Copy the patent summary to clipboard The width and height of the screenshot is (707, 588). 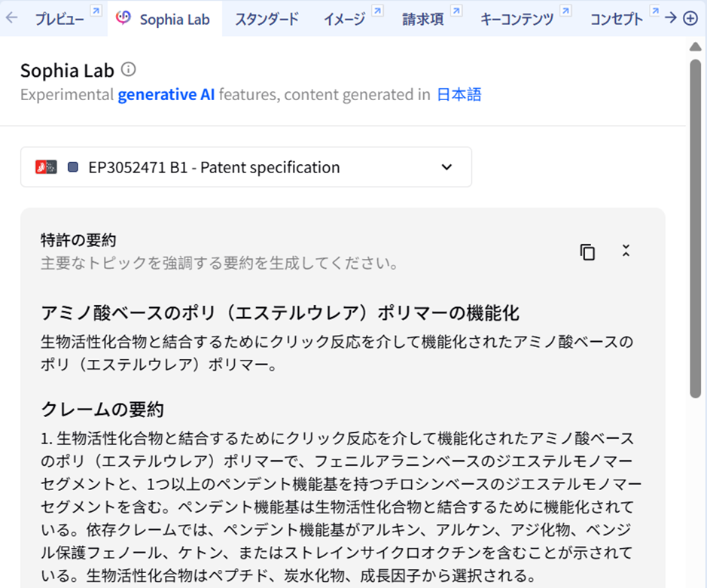click(587, 252)
